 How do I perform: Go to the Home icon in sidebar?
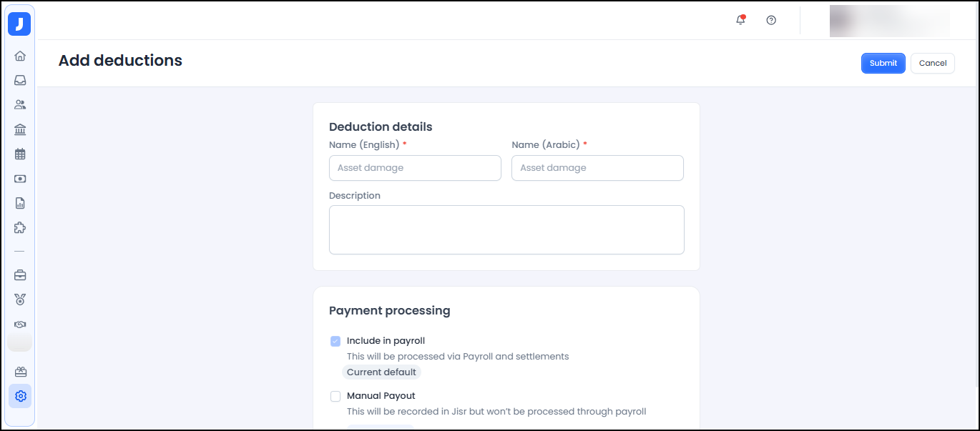pos(20,56)
